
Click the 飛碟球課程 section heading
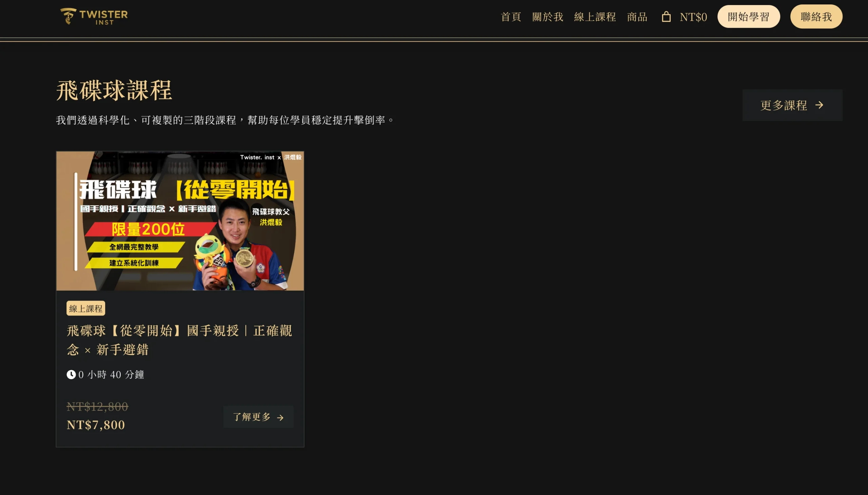coord(114,91)
